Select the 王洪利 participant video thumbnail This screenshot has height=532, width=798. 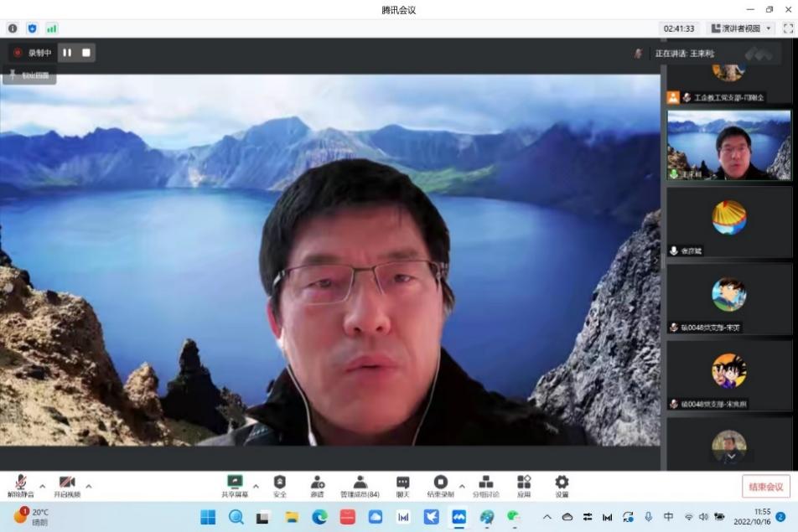(x=728, y=145)
